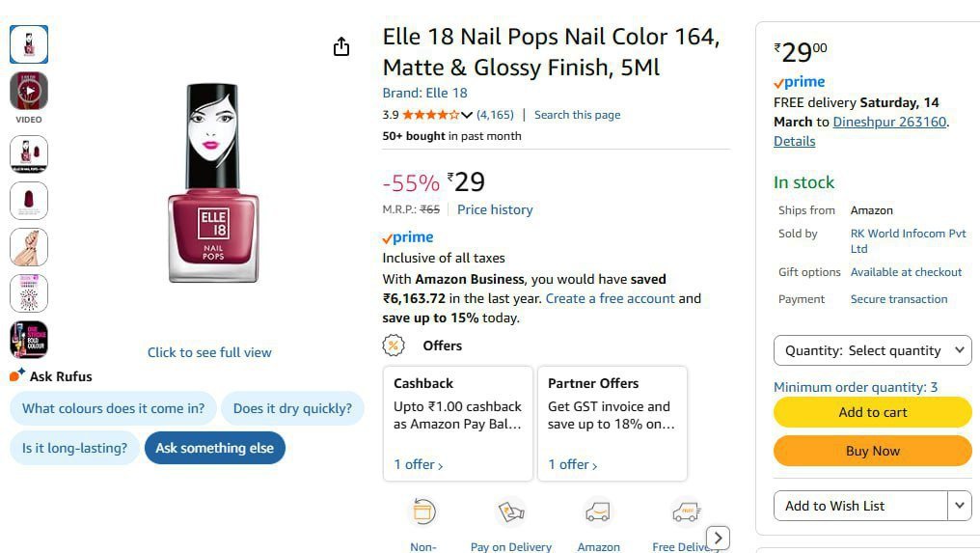This screenshot has height=553, width=980.
Task: Expand the Add to Wish List arrow
Action: pos(959,506)
